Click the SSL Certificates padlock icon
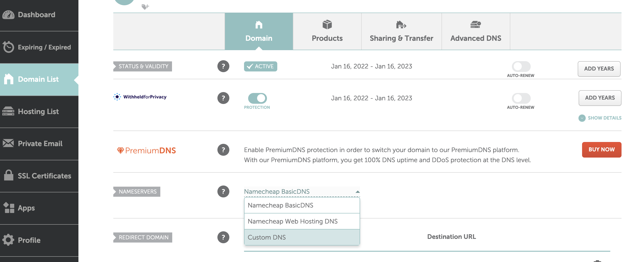This screenshot has height=262, width=644. tap(8, 175)
